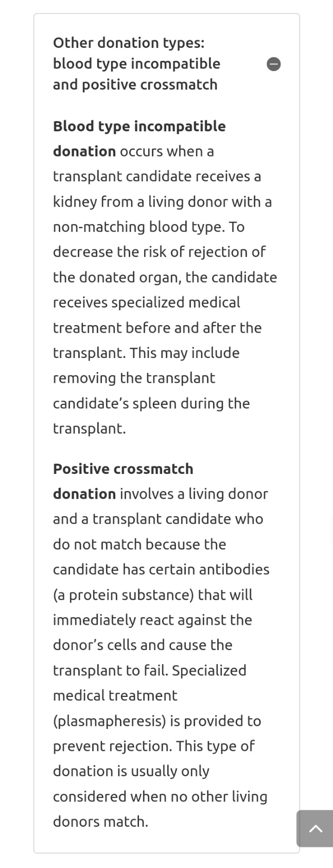The width and height of the screenshot is (333, 868).
Task: Click bold 'Positive crossmatch' text
Action: (123, 469)
